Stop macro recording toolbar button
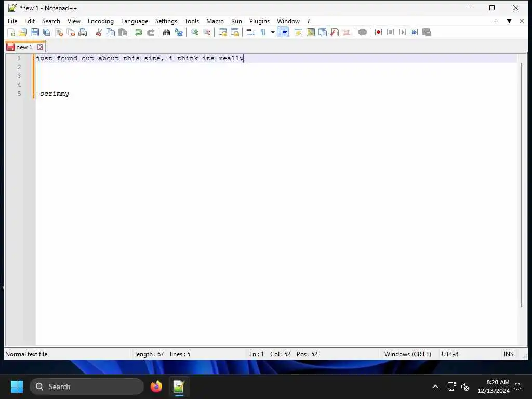The height and width of the screenshot is (399, 532). 391,33
